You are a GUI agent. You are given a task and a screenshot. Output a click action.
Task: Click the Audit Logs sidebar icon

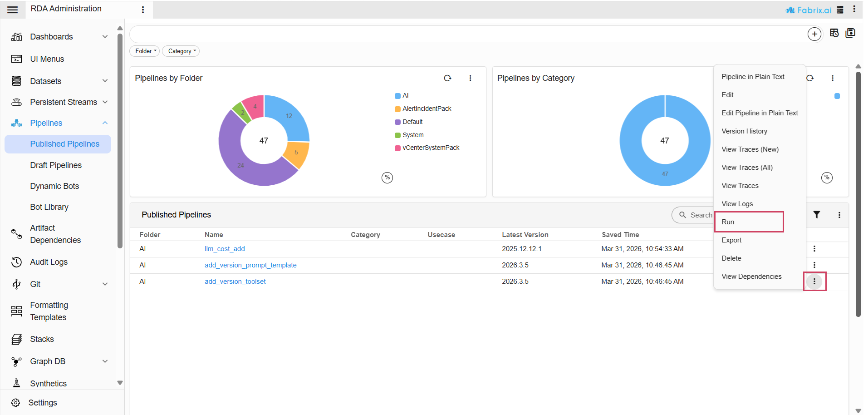(x=17, y=262)
